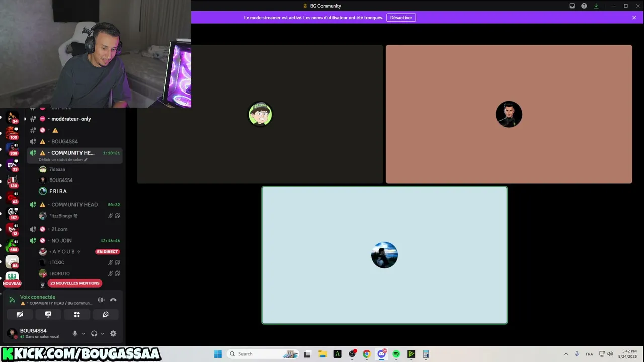This screenshot has height=362, width=644.
Task: Click the taskbar Search box
Action: click(263, 354)
